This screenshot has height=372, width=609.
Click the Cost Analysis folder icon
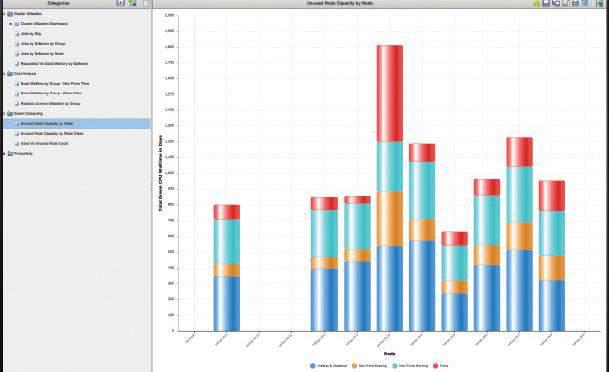10,74
